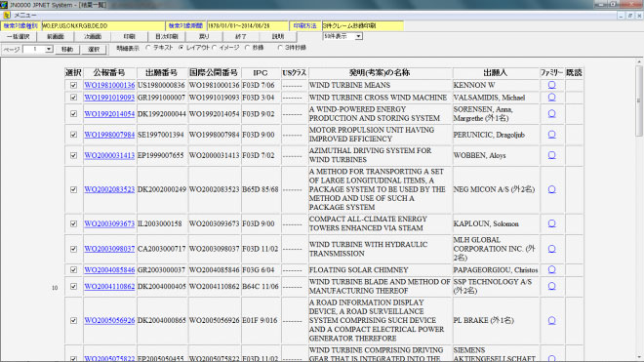Click the 終了 exit button
The image size is (644, 362).
point(241,36)
